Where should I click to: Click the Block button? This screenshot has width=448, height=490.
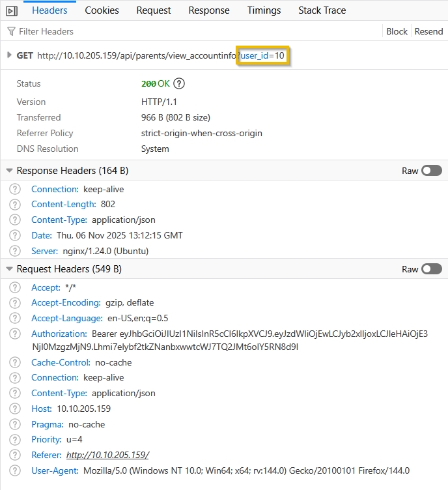tap(397, 31)
